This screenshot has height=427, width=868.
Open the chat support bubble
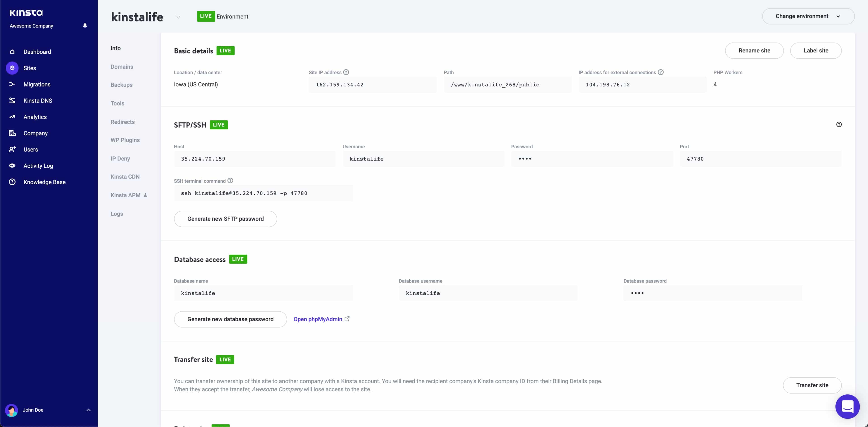[x=848, y=406]
